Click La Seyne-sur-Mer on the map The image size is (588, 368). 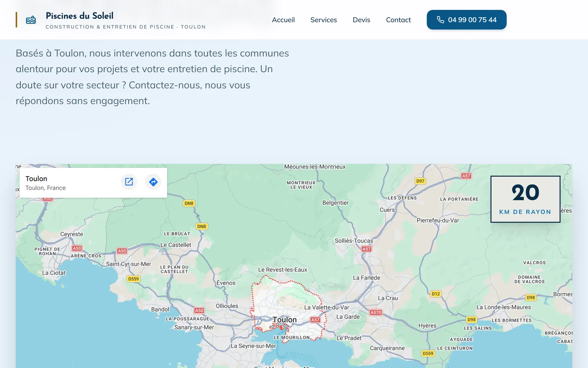253,346
